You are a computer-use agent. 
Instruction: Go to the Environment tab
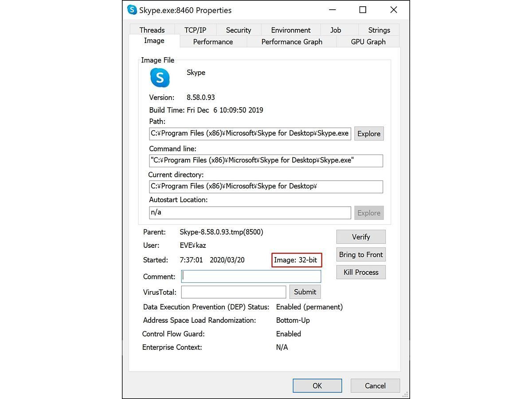coord(291,30)
